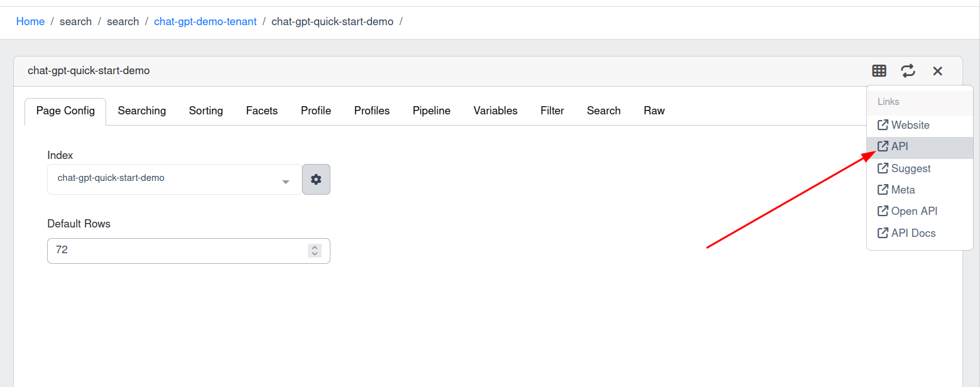Open the Meta link
This screenshot has height=387, width=980.
click(x=920, y=190)
